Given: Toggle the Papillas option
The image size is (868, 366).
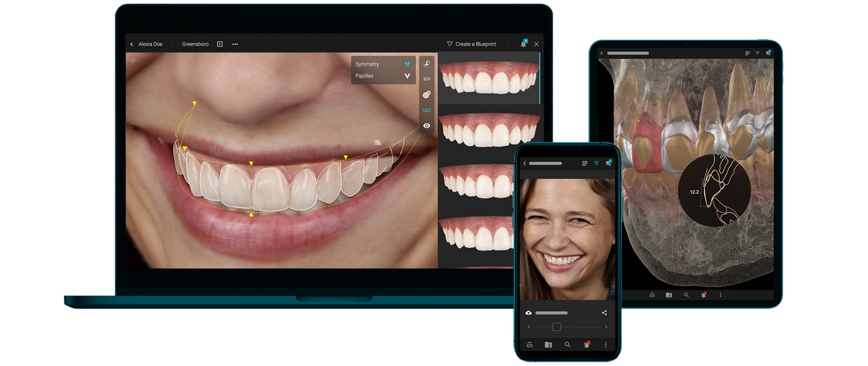Looking at the screenshot, I should (383, 76).
